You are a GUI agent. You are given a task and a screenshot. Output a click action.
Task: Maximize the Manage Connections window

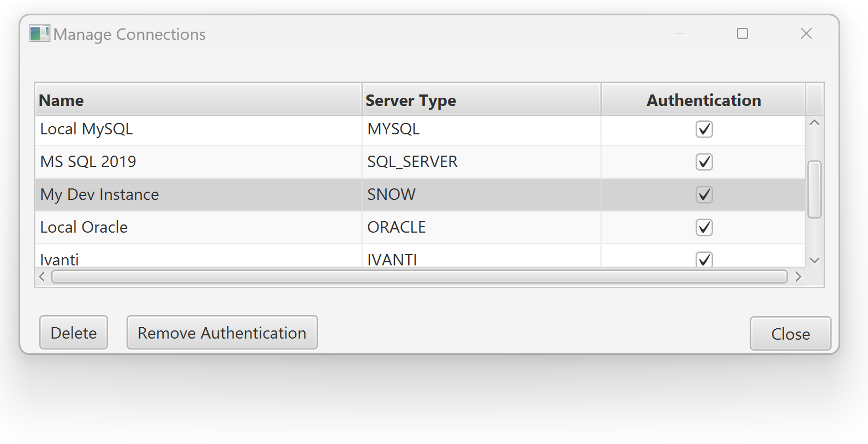[x=743, y=33]
